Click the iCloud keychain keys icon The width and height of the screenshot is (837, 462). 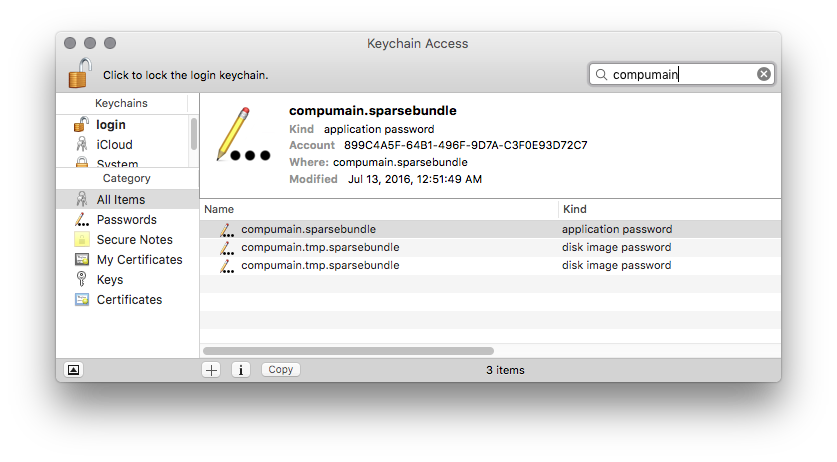tap(82, 144)
